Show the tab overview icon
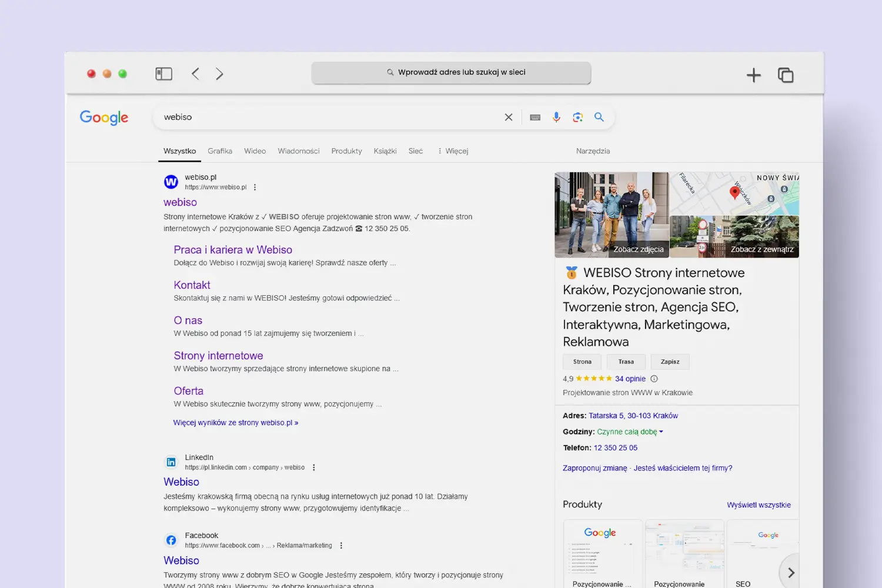The width and height of the screenshot is (882, 588). click(786, 75)
